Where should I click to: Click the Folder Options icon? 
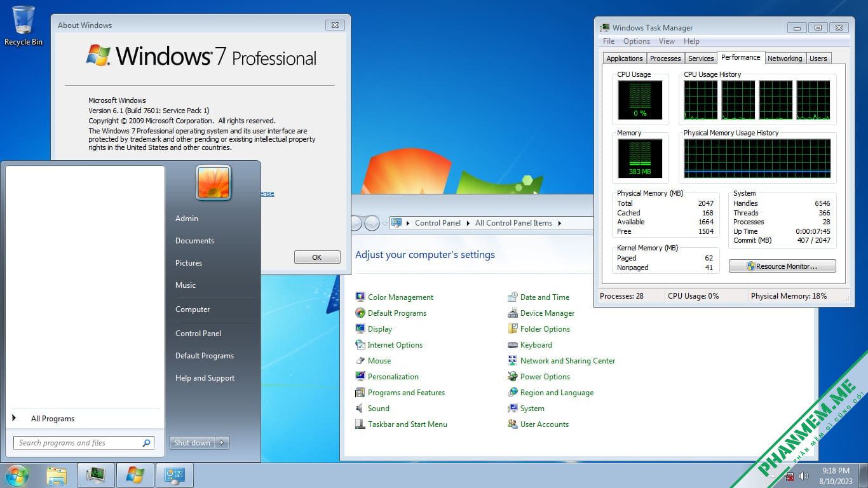(x=513, y=329)
